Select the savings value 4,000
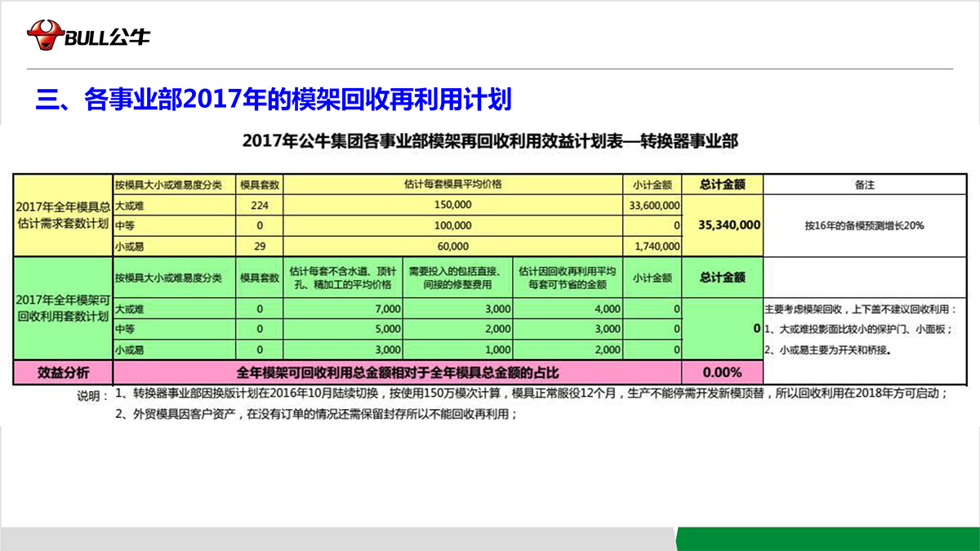 (608, 309)
